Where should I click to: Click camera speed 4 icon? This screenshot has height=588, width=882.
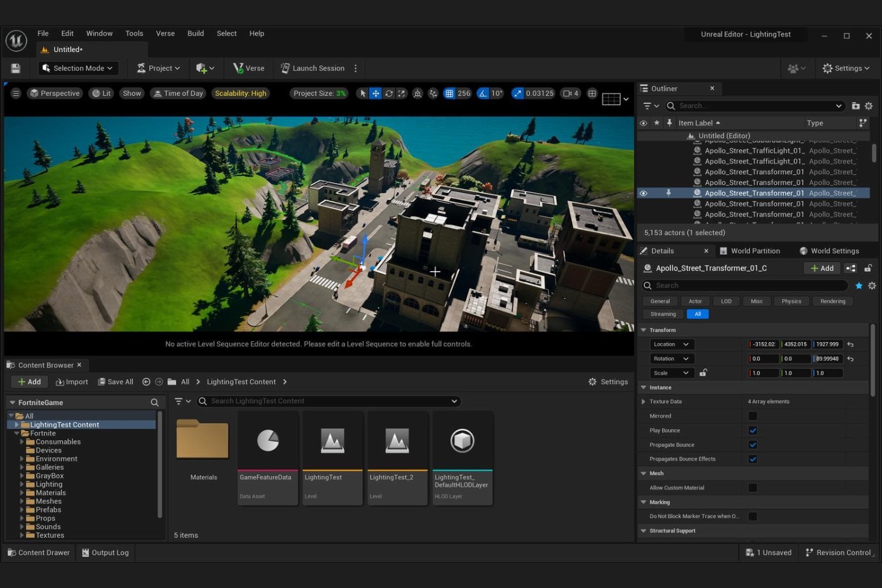pyautogui.click(x=571, y=93)
